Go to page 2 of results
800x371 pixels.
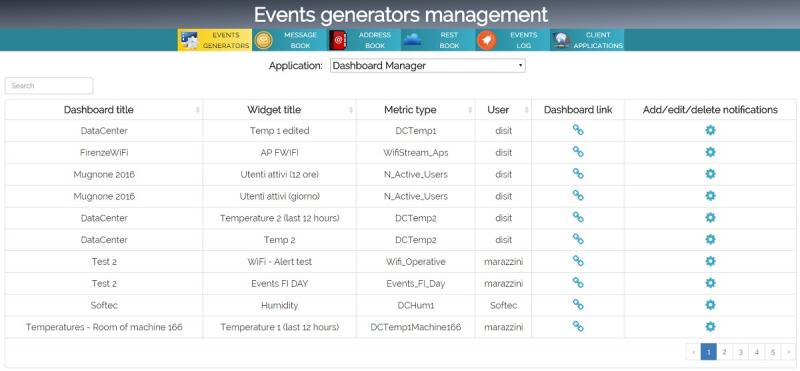pyautogui.click(x=724, y=352)
